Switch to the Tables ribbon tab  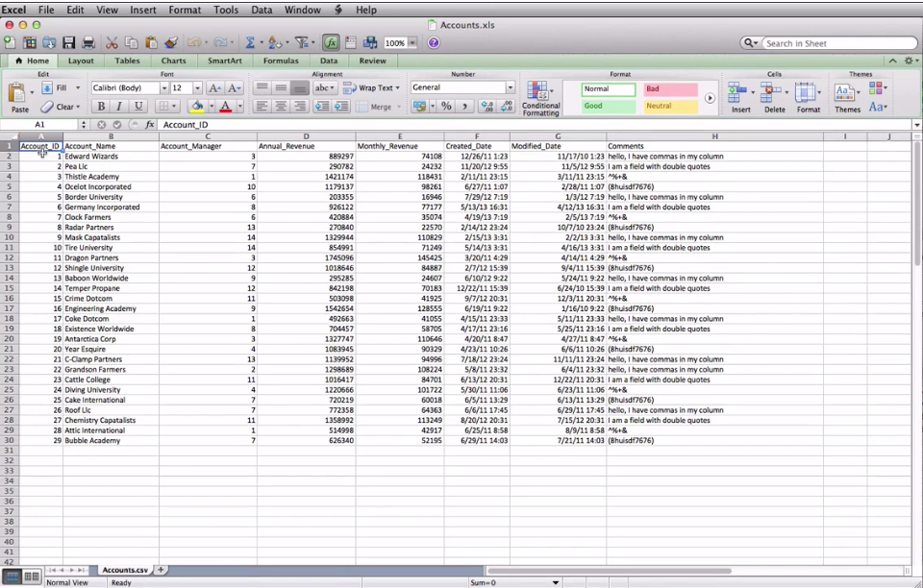pos(127,61)
